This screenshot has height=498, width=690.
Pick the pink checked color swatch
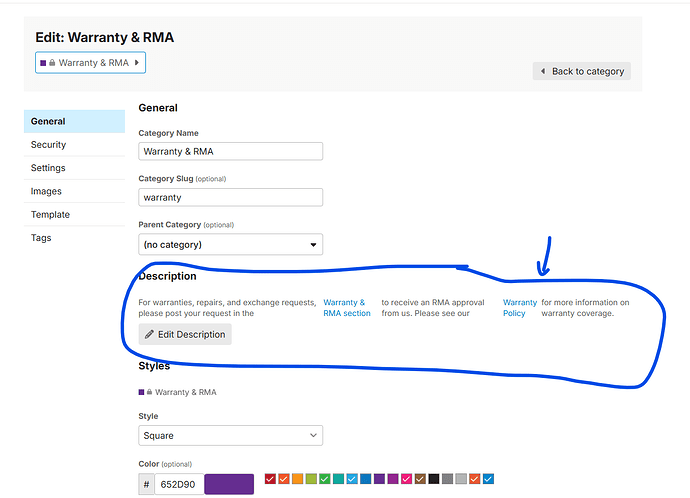407,479
